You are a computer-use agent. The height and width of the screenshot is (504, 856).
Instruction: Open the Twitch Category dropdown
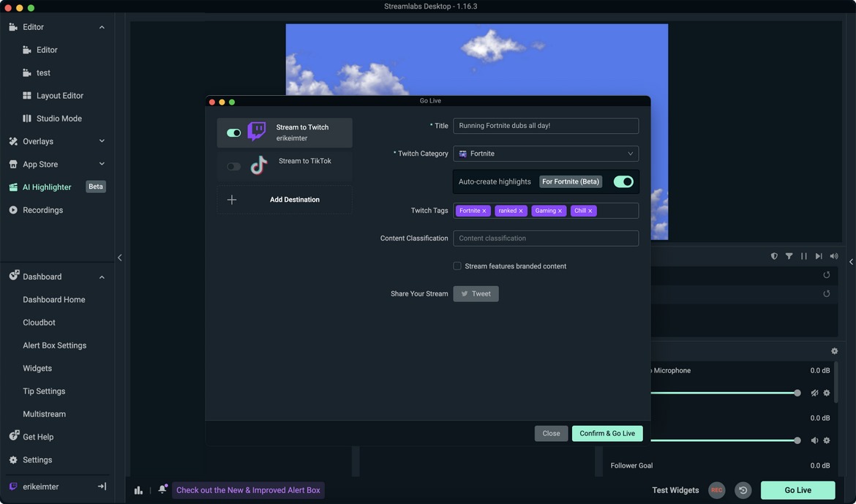point(546,154)
